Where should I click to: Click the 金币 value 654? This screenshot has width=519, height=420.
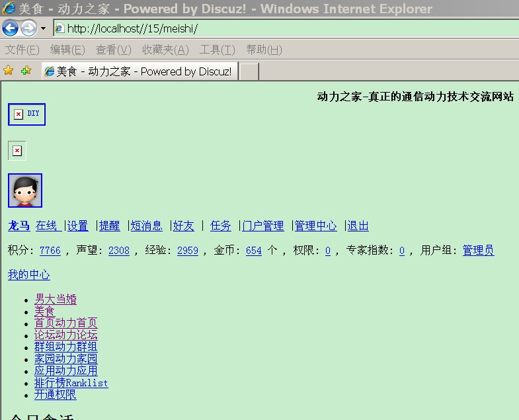pos(253,251)
